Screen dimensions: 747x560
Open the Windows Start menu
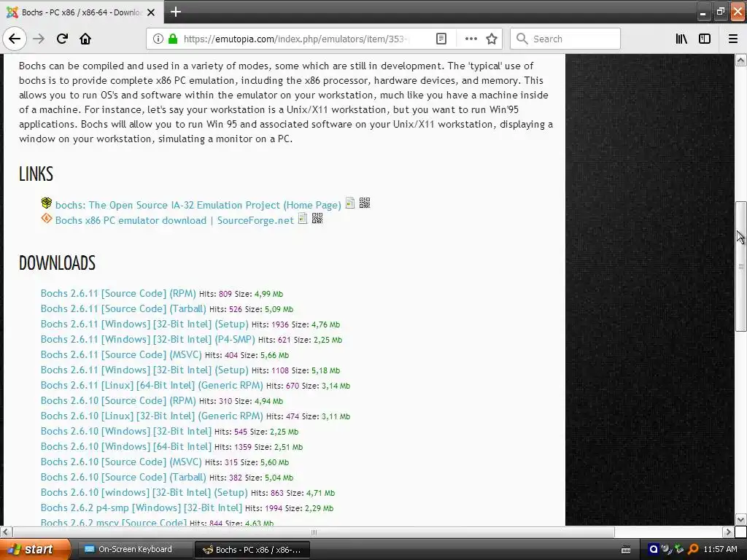point(34,549)
